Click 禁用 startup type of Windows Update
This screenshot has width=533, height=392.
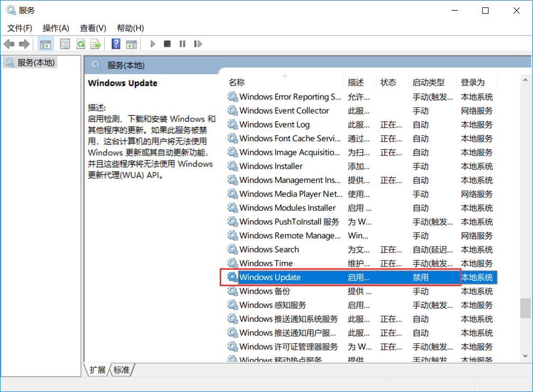tap(420, 278)
